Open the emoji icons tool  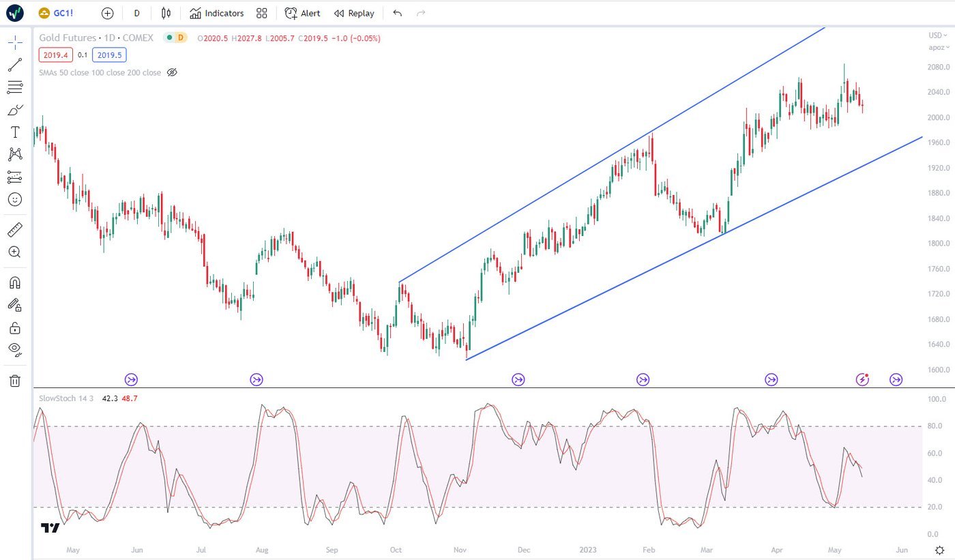(14, 199)
